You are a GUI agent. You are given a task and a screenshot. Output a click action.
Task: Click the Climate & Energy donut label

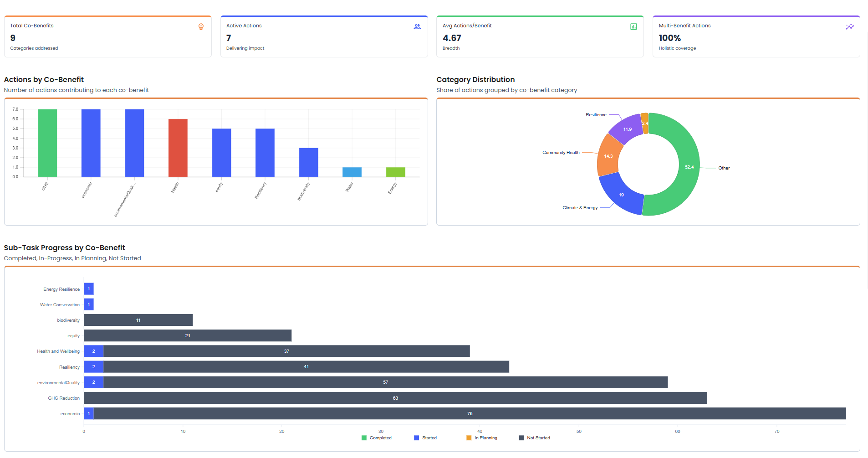point(580,207)
